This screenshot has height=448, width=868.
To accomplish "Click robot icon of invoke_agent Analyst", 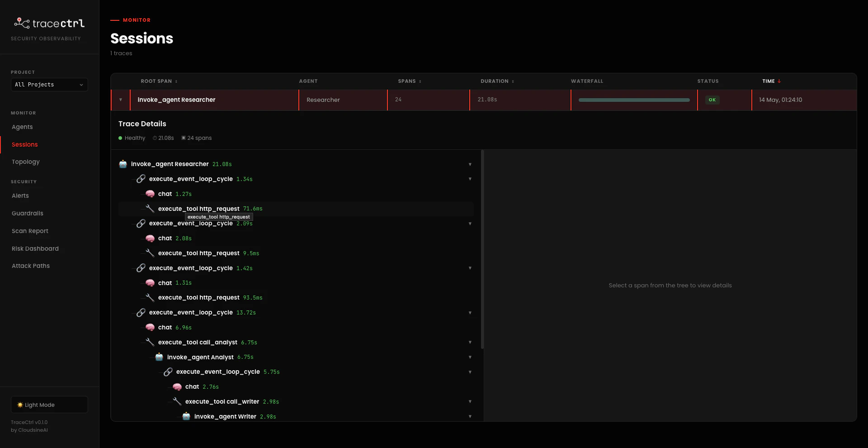I will coord(159,357).
